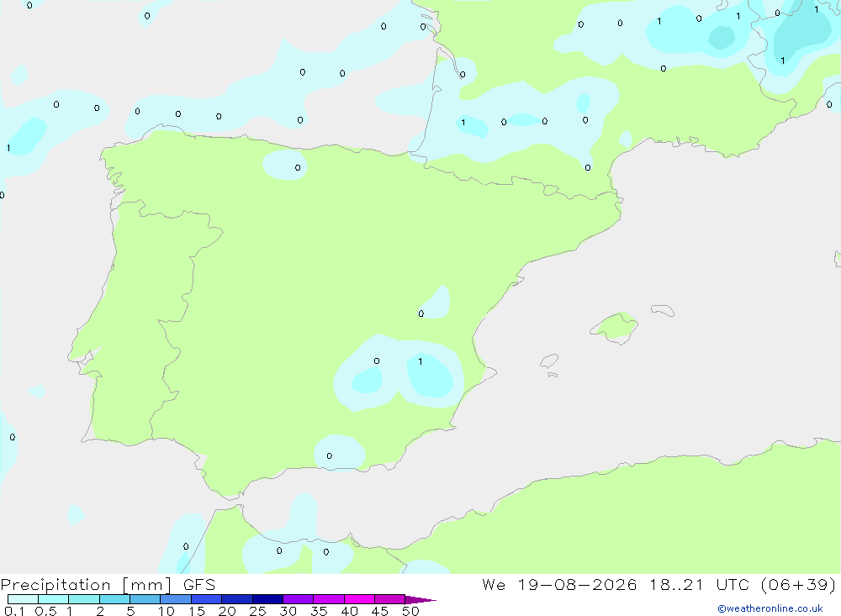
Task: Select the 0.5–1 mm legend color box
Action: (x=54, y=599)
